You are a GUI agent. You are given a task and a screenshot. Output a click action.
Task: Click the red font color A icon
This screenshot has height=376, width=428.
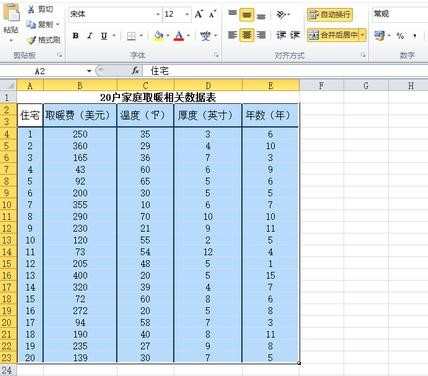pyautogui.click(x=179, y=36)
